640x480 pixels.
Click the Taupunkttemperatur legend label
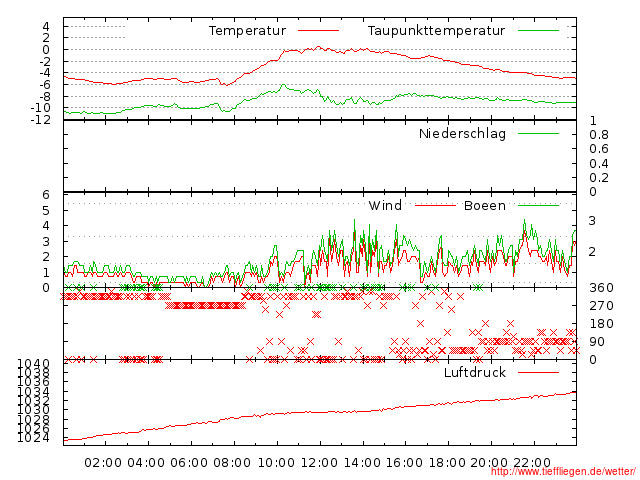click(x=435, y=31)
